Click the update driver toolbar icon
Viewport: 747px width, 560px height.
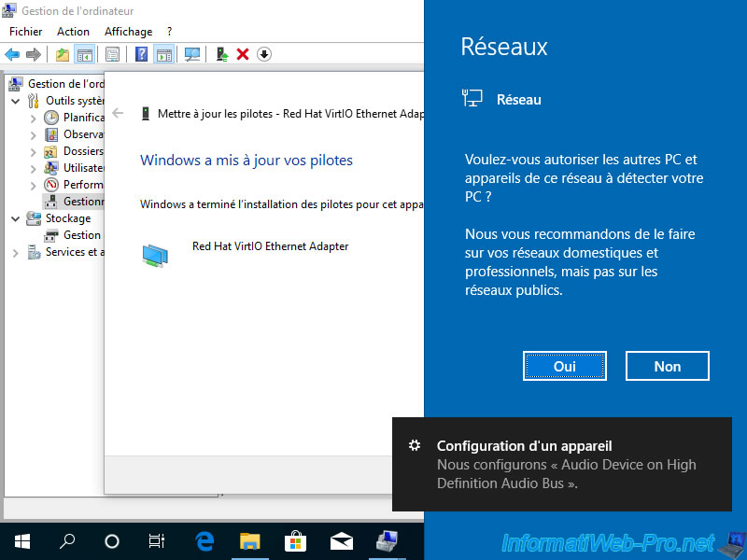tap(221, 54)
